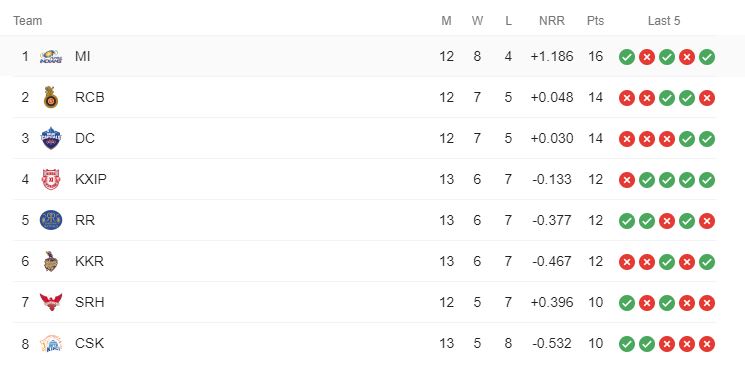This screenshot has height=388, width=745.
Task: Click the Delhi Capitals shield logo
Action: pyautogui.click(x=51, y=138)
